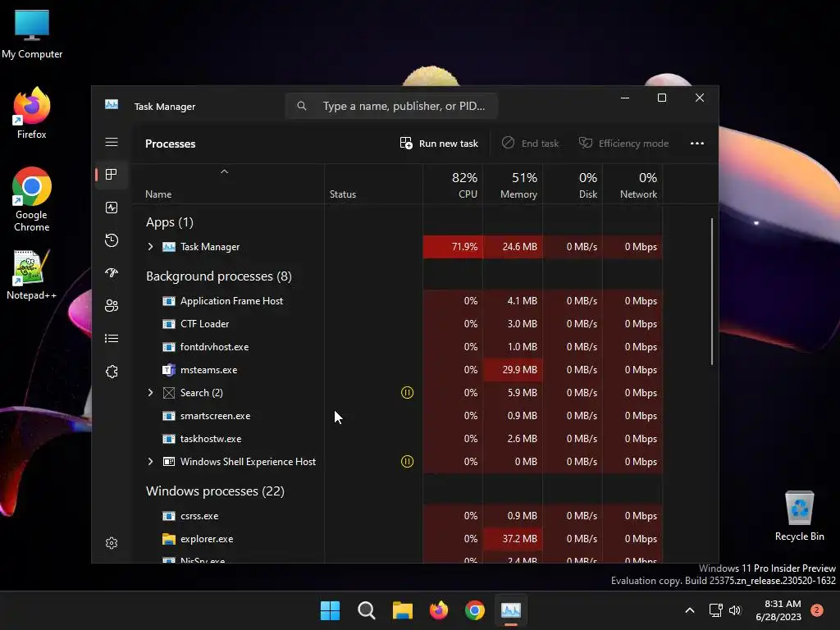Open the Users sidebar icon
This screenshot has width=840, height=630.
click(x=112, y=305)
